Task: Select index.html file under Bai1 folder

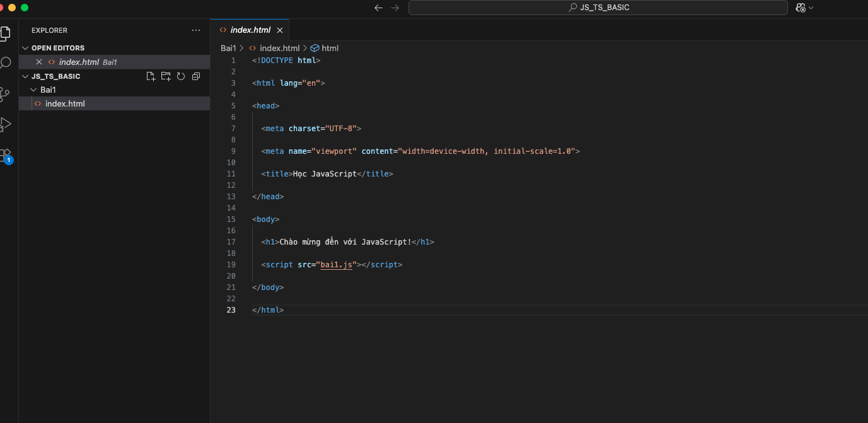Action: point(65,104)
